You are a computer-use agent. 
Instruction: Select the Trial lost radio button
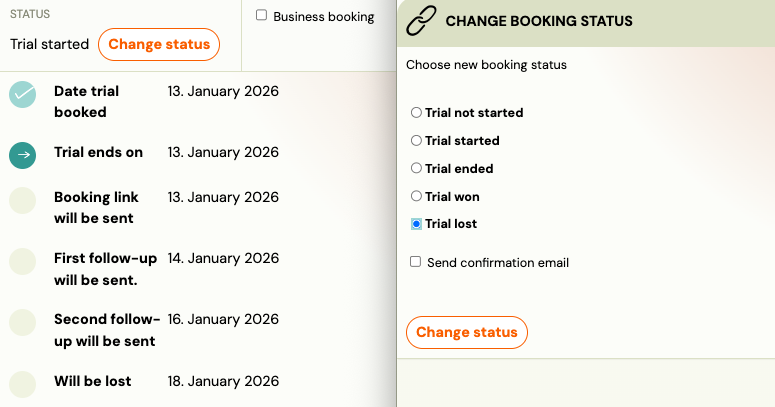click(x=417, y=225)
